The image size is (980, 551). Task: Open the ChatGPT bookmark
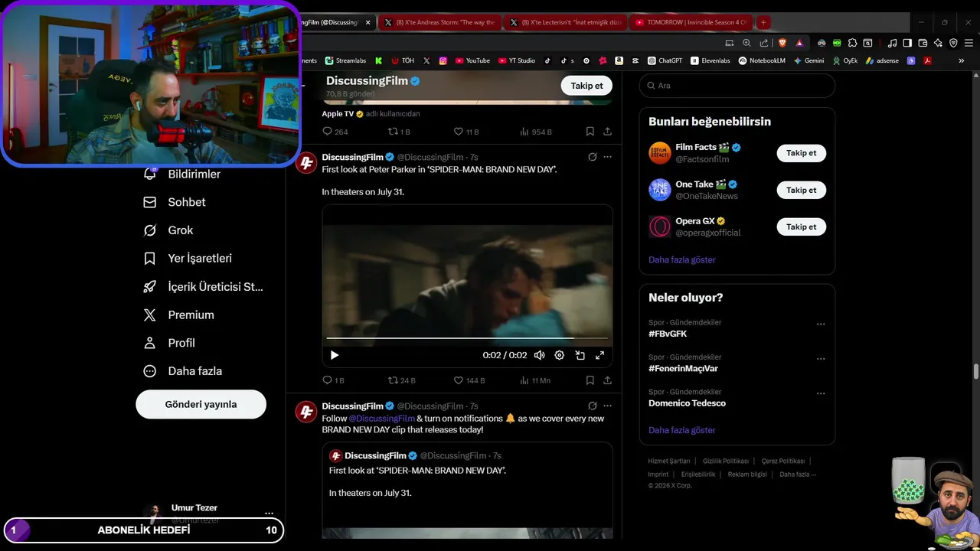[665, 60]
